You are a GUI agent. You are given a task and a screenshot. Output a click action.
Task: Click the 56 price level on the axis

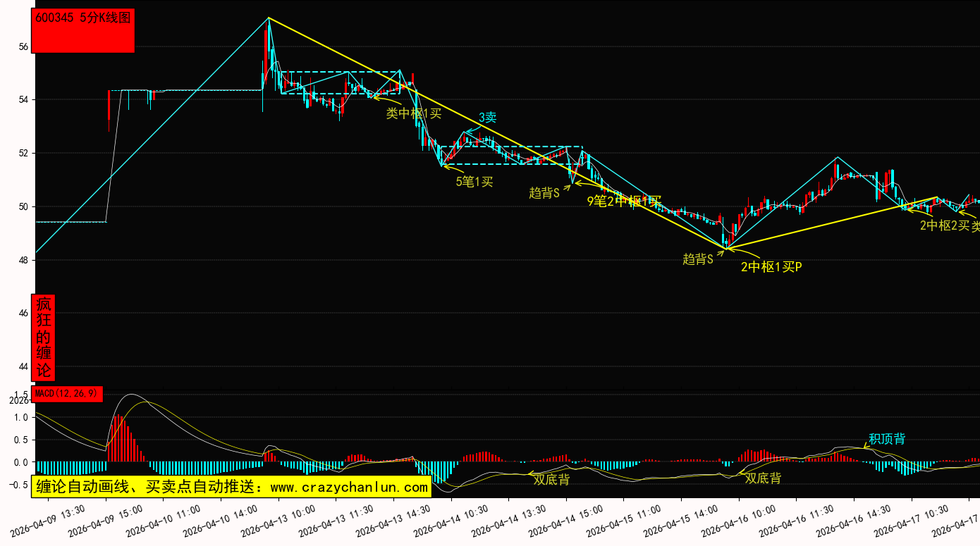point(23,46)
